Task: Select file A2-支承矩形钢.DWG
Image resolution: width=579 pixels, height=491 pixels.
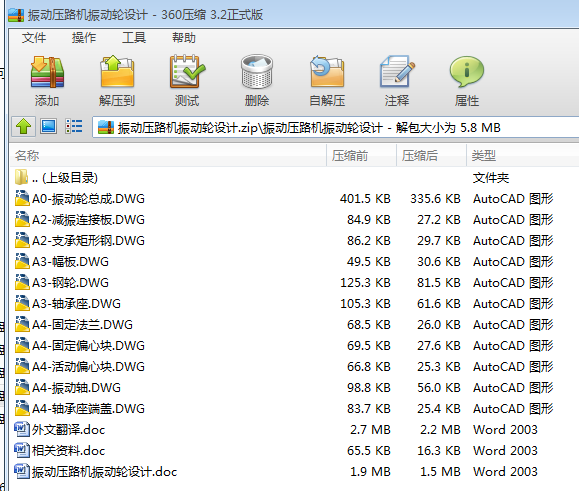Action: [88, 241]
